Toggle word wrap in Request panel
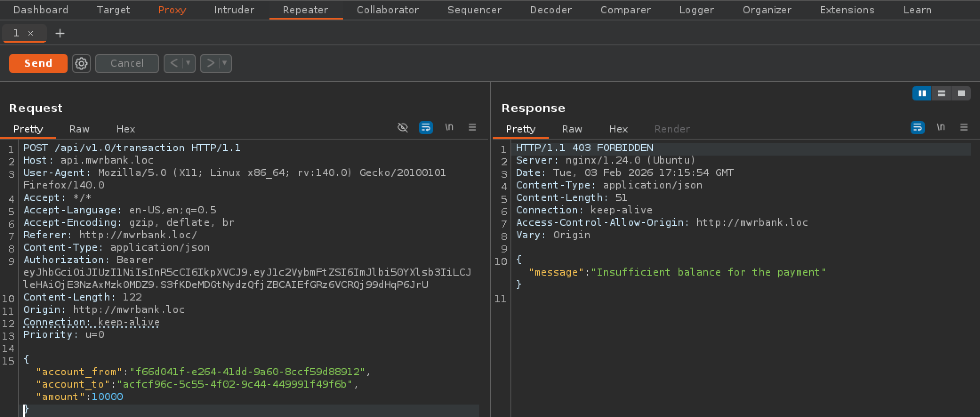The width and height of the screenshot is (980, 417). tap(426, 128)
